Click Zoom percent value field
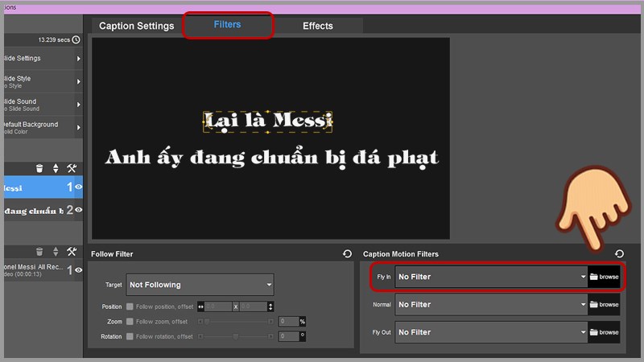644x362 pixels. pyautogui.click(x=289, y=321)
